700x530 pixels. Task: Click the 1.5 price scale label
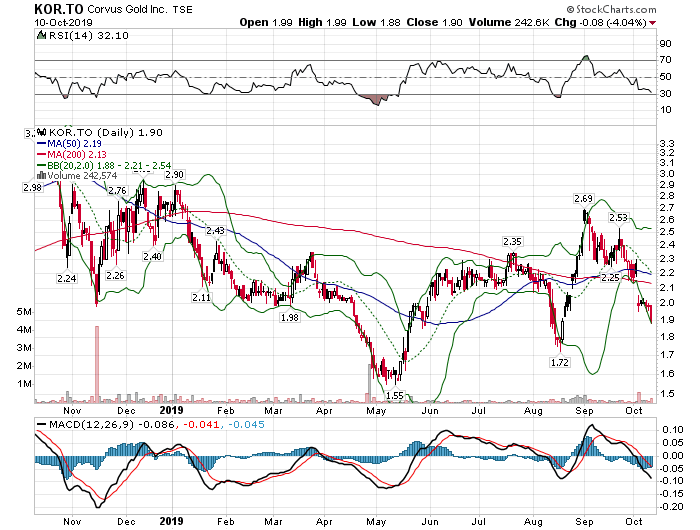[667, 393]
